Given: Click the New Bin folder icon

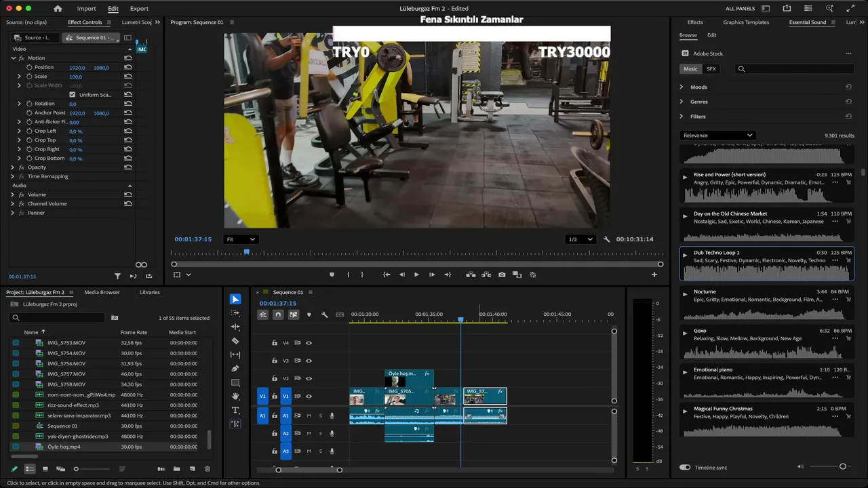Looking at the screenshot, I should [x=176, y=469].
